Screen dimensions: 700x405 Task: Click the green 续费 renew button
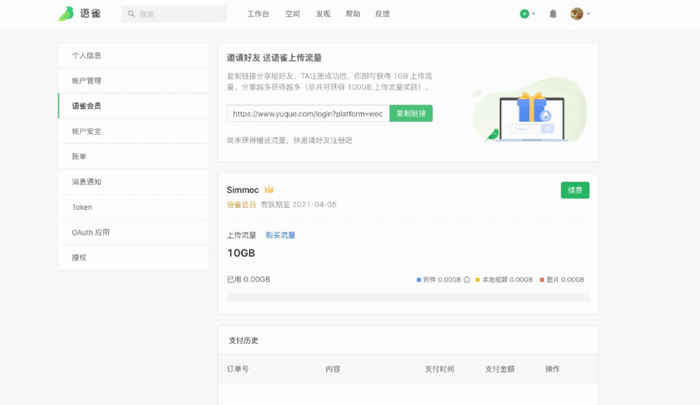click(575, 190)
